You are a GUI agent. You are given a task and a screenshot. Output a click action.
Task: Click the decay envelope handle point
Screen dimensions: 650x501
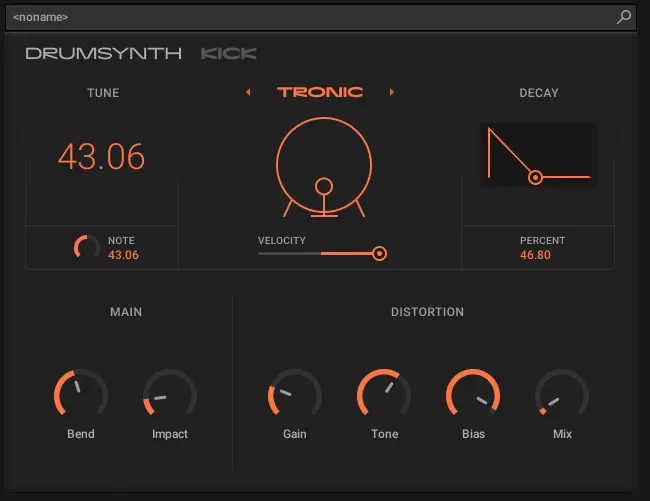535,177
